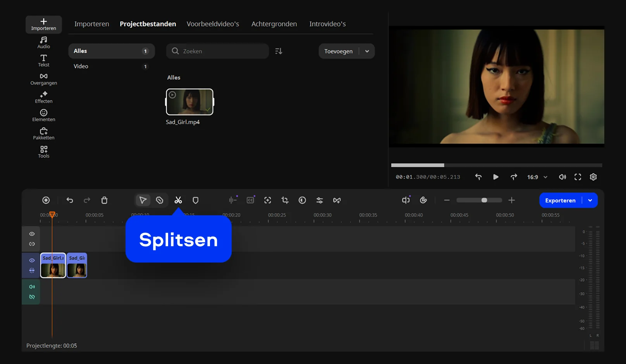Toggle visibility of the top empty track
Image resolution: width=626 pixels, height=364 pixels.
point(32,234)
